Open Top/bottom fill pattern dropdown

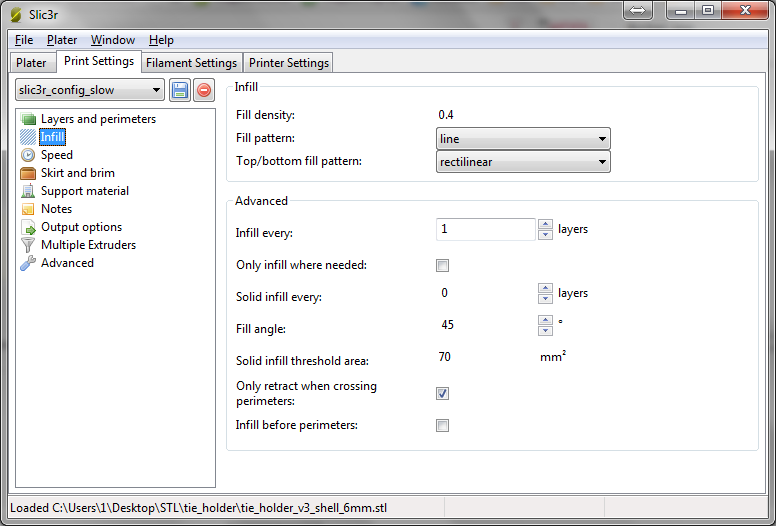tap(523, 162)
